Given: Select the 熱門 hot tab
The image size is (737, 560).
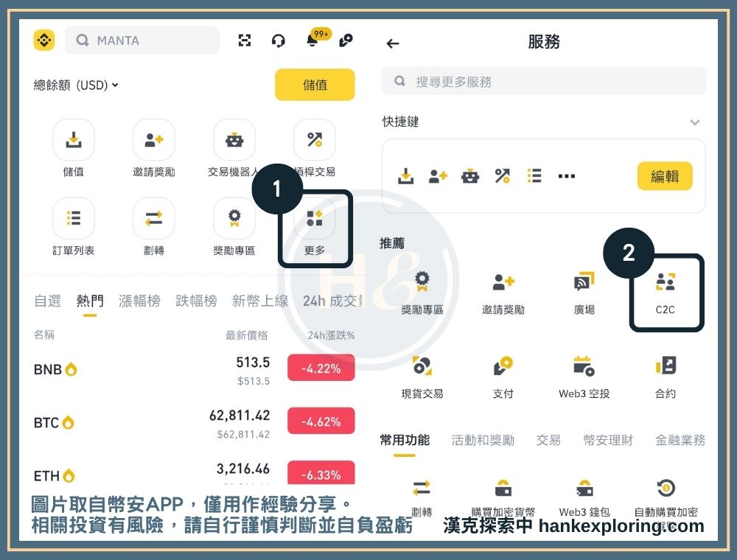Looking at the screenshot, I should click(x=90, y=301).
